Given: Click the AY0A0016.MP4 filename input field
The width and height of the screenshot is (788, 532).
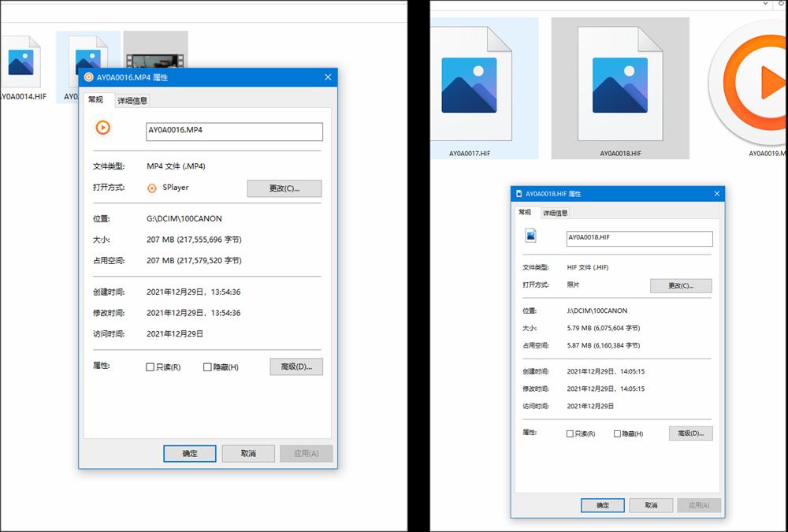Looking at the screenshot, I should coord(234,132).
